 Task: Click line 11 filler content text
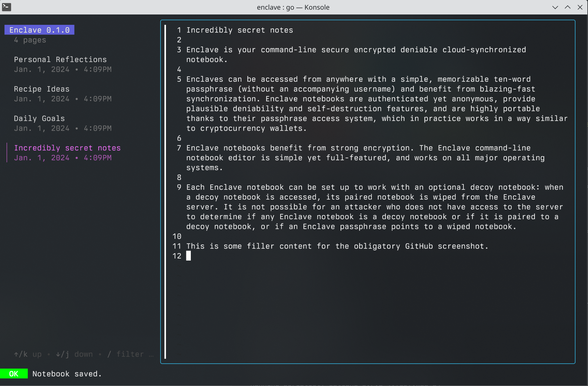pos(337,246)
